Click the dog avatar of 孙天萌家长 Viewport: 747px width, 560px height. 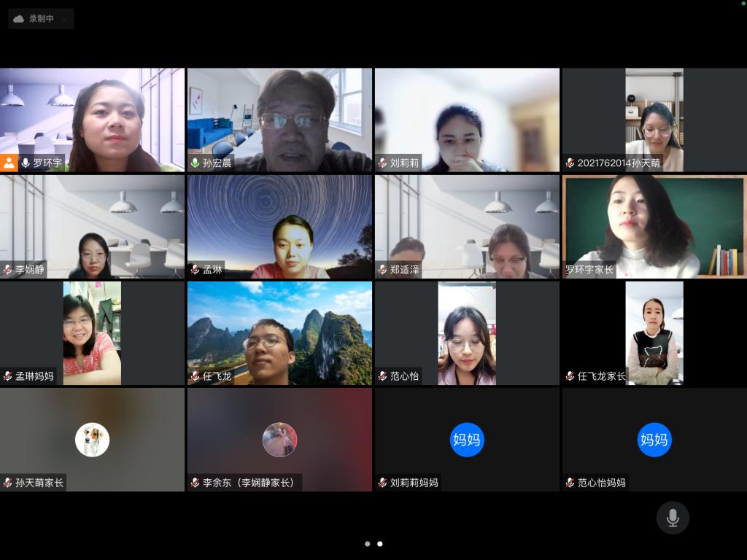point(93,440)
